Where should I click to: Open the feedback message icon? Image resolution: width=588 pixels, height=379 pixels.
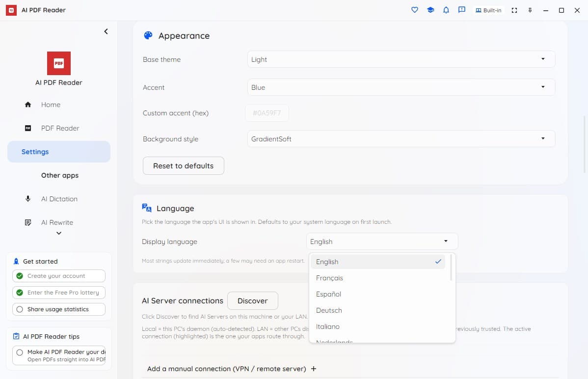point(462,10)
